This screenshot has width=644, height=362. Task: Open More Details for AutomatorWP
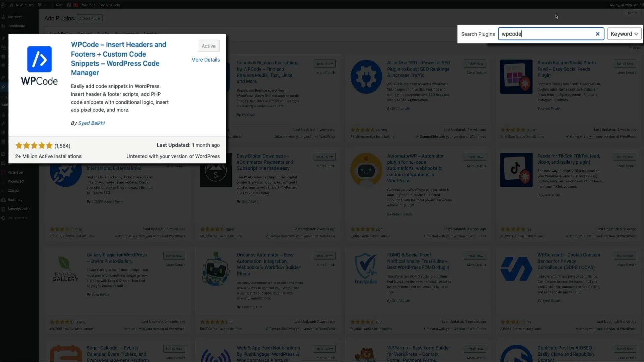coord(476,166)
